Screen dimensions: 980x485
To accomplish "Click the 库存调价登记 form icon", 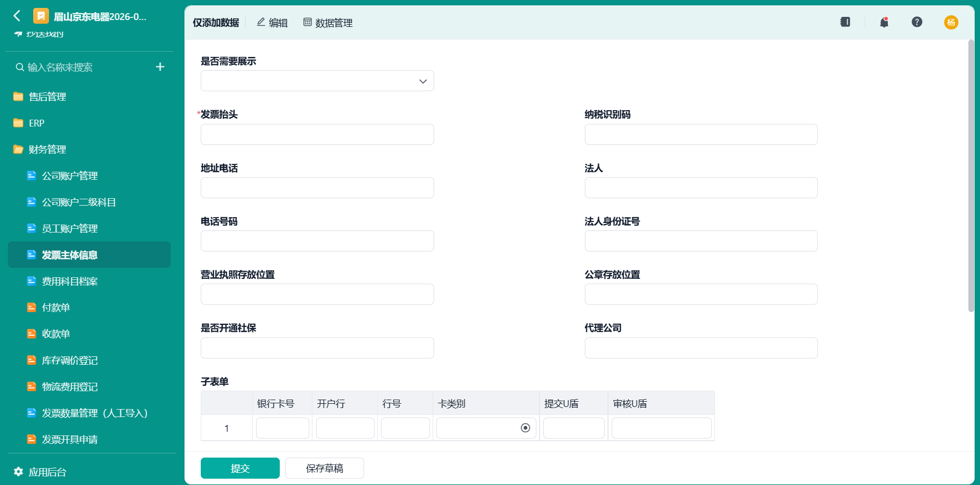I will [32, 360].
